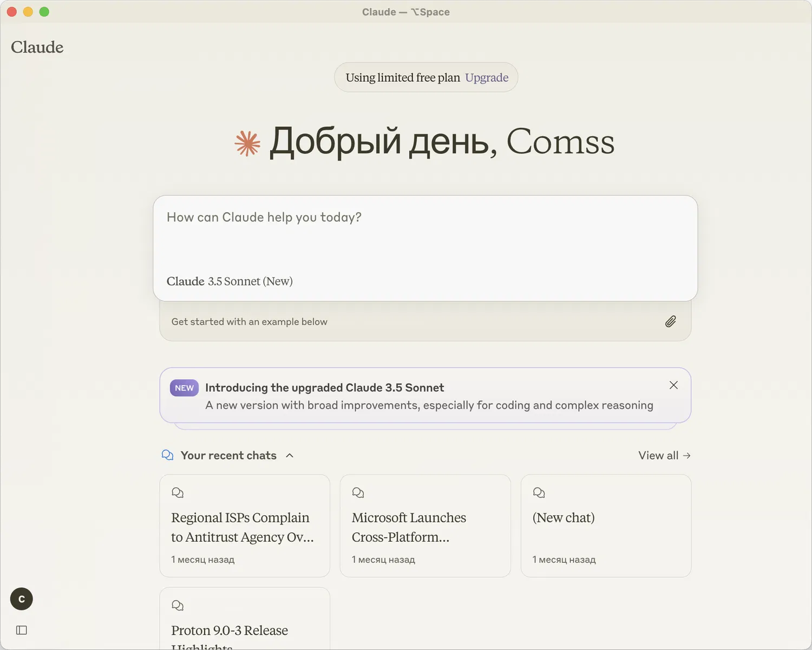
Task: Open the (New chat) conversation card
Action: coord(606,526)
